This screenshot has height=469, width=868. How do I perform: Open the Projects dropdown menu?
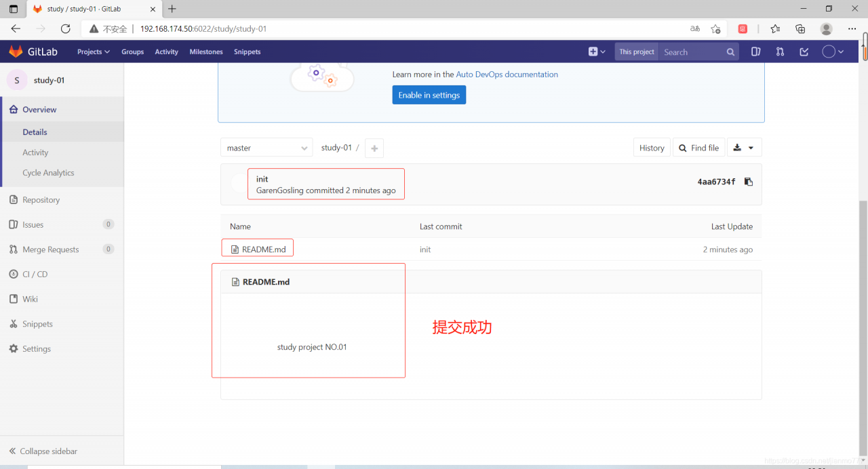click(93, 52)
